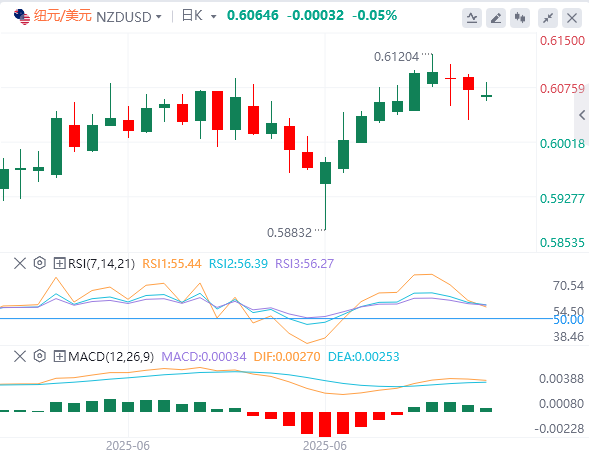The width and height of the screenshot is (589, 458).
Task: Expand the MACD panel with plus icon
Action: (59, 356)
